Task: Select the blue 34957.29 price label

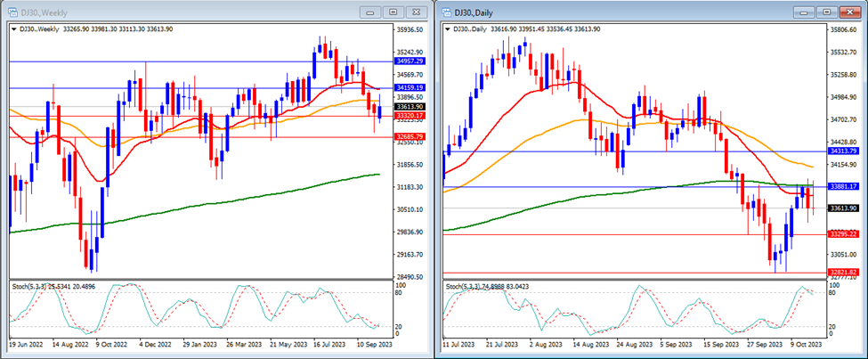Action: point(410,61)
